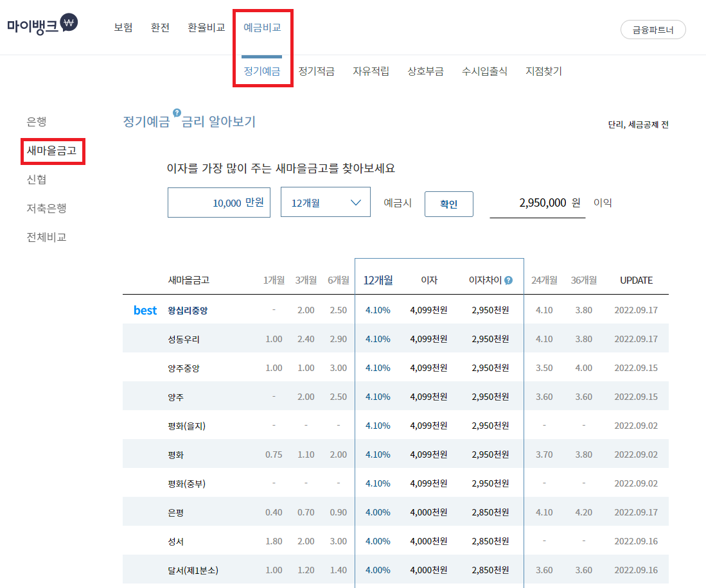Viewport: 706px width, 588px height.
Task: Click 왕십리중앙's update date 2022.09.17
Action: coord(636,311)
